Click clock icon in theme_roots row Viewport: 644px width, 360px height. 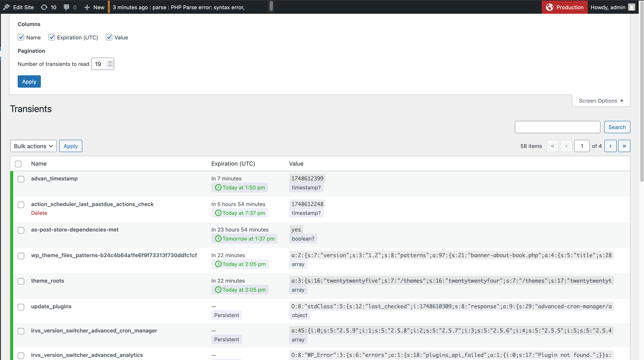(x=218, y=290)
